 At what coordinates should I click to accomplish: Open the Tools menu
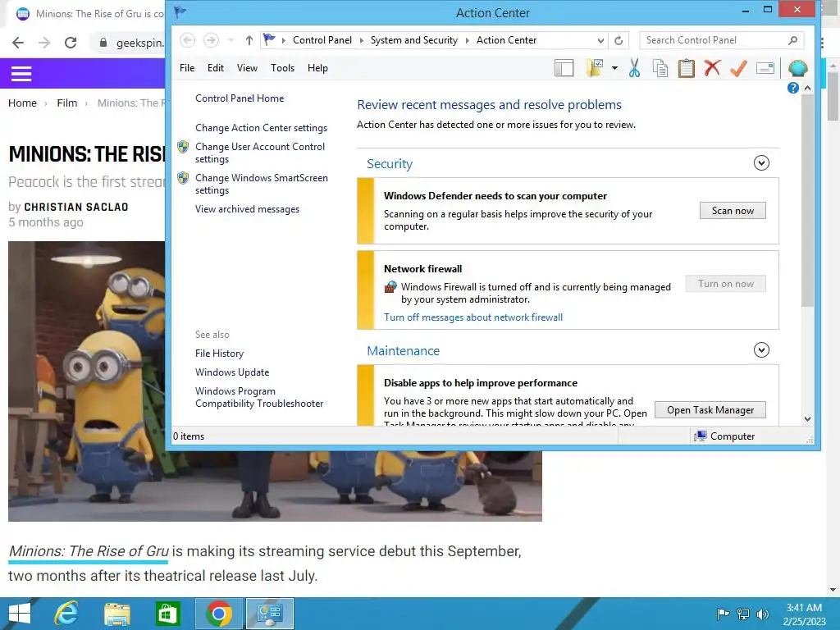(x=282, y=68)
